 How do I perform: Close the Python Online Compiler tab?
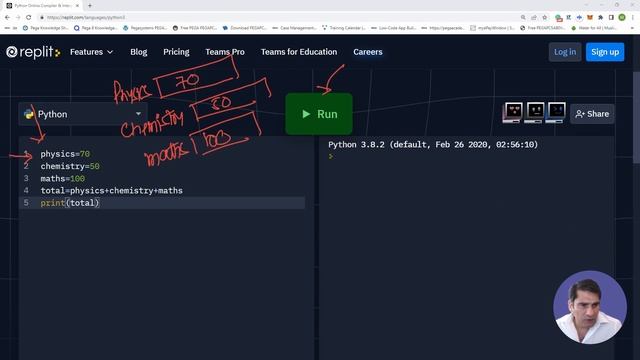point(78,6)
